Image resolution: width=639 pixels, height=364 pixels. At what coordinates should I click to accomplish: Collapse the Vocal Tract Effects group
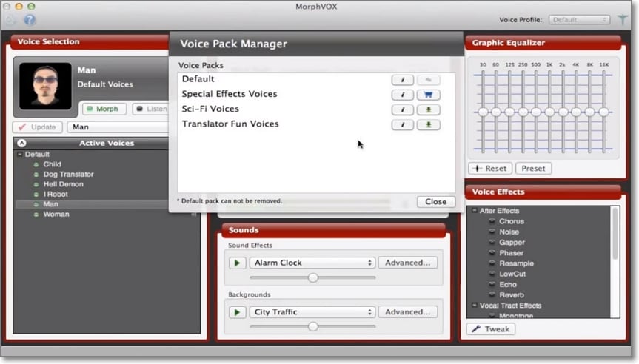point(475,306)
